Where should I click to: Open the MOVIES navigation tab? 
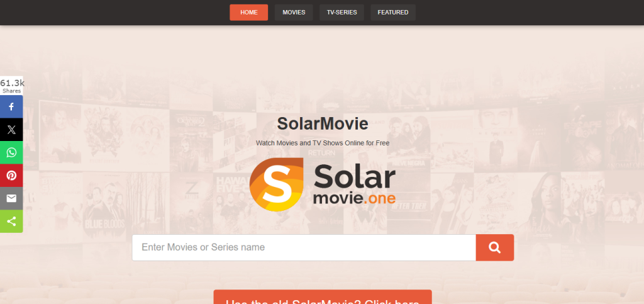point(294,13)
